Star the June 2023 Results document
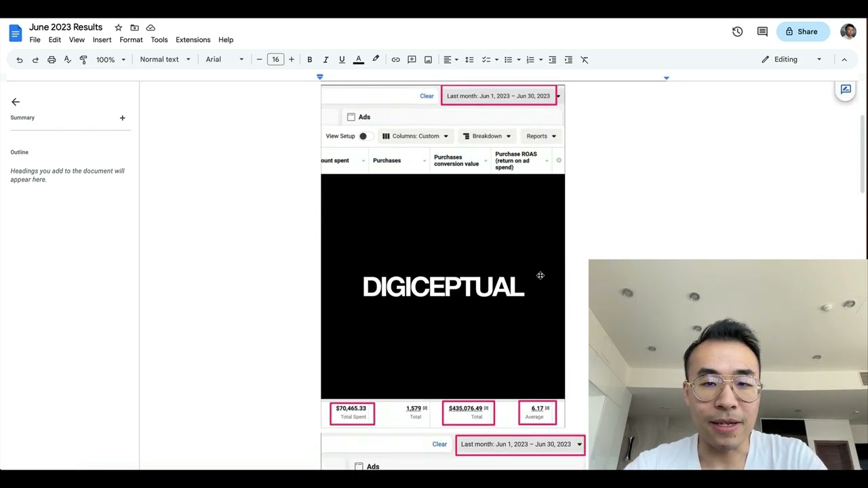 118,28
